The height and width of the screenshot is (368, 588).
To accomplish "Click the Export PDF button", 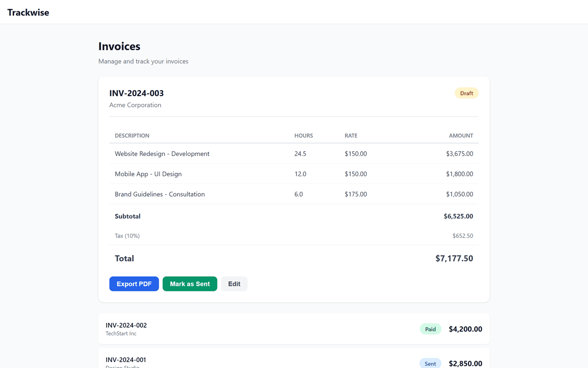I will (134, 284).
